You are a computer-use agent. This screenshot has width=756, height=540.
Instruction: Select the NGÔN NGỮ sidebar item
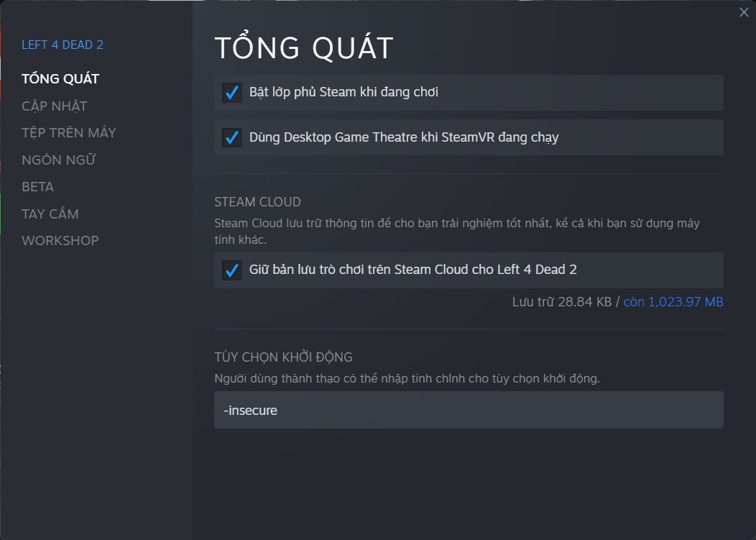(x=59, y=160)
